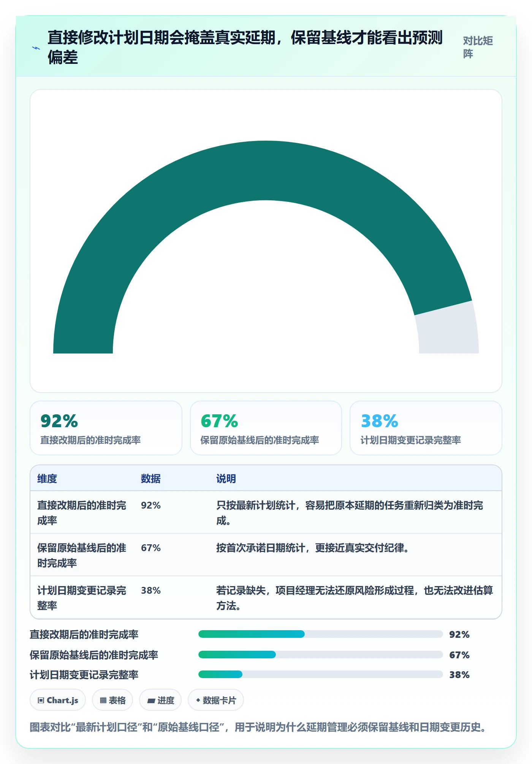Click the lightning bolt icon beside the title
Image resolution: width=532 pixels, height=764 pixels.
click(36, 48)
